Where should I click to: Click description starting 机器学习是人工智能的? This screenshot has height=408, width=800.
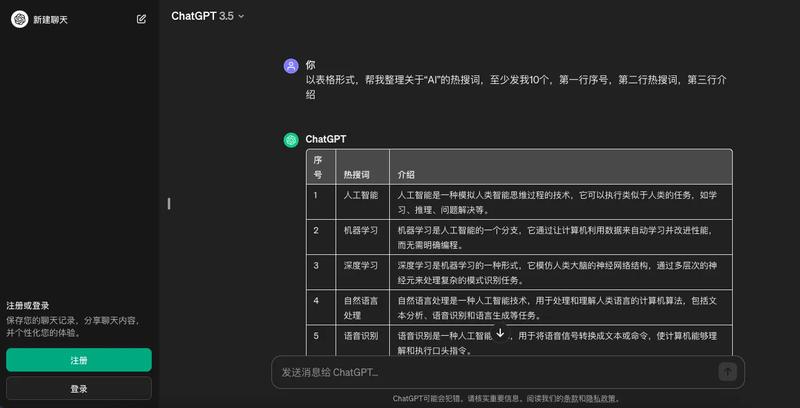(x=555, y=238)
